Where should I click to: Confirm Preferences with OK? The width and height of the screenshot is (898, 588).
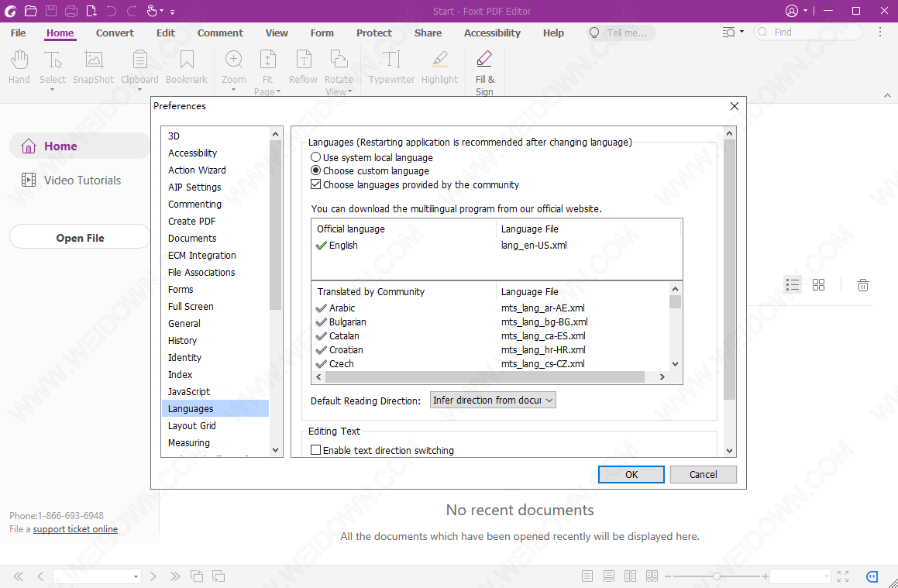pos(631,474)
